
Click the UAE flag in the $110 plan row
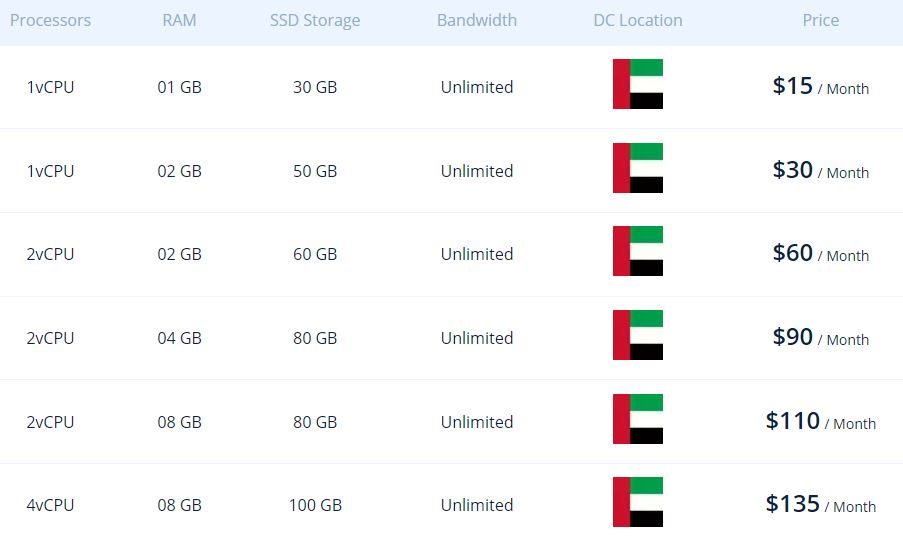[638, 419]
